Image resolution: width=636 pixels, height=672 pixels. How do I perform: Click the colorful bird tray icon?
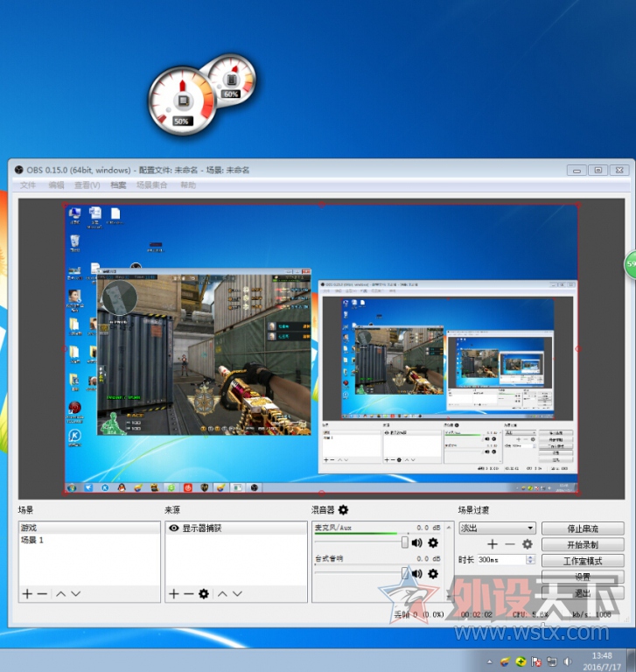pyautogui.click(x=506, y=661)
